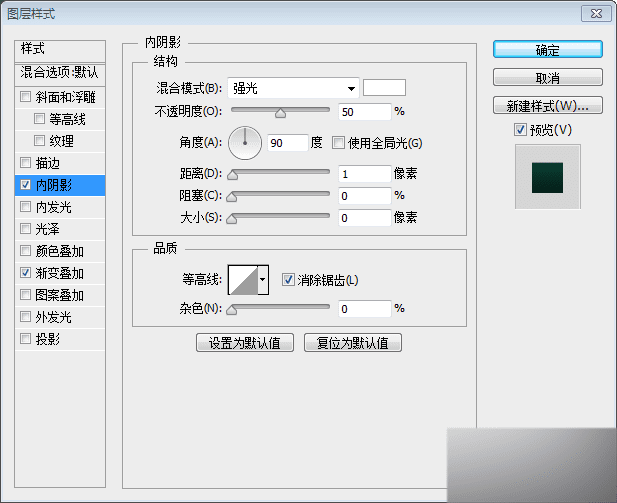The height and width of the screenshot is (503, 617).
Task: Click the contour curve thumbnail
Action: coord(243,280)
